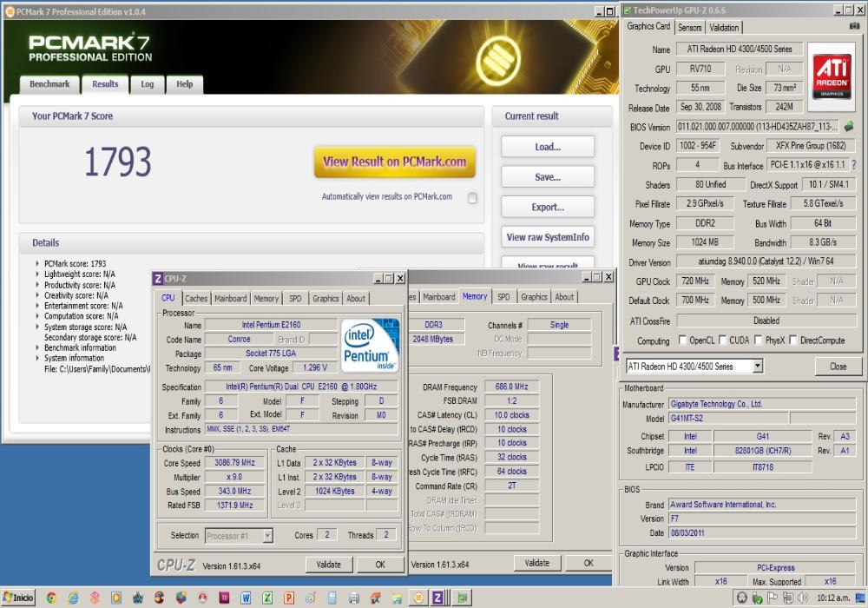The width and height of the screenshot is (868, 608).
Task: Click the taskbar clock showing 10:12 a.m.
Action: [x=833, y=598]
